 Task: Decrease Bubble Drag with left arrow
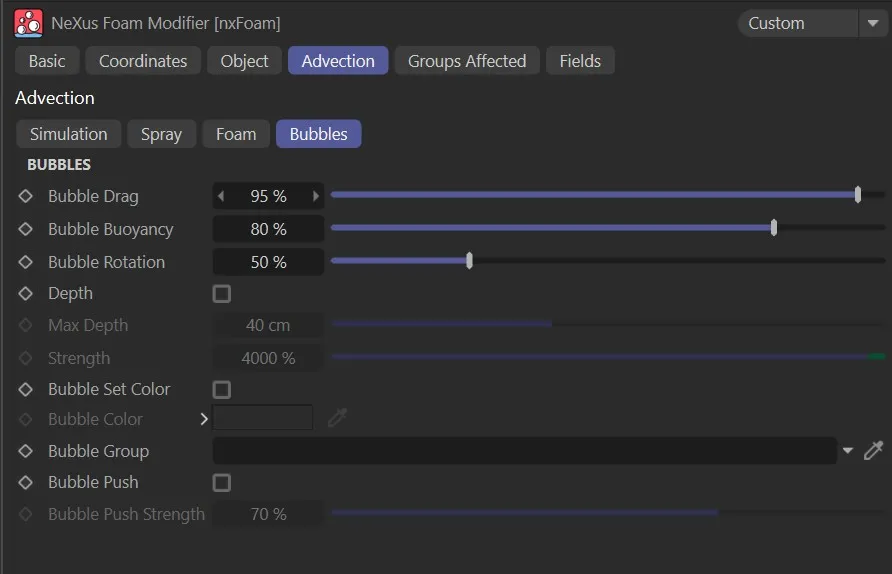click(221, 197)
